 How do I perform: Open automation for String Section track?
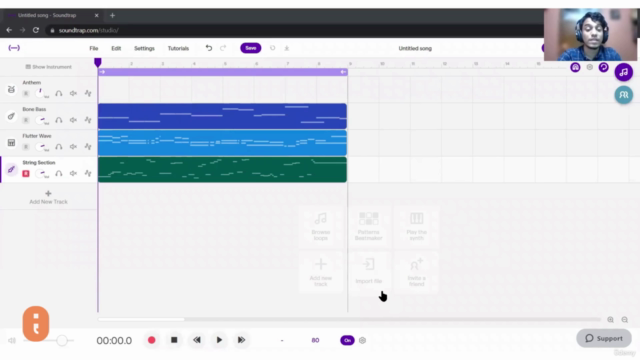click(x=88, y=173)
